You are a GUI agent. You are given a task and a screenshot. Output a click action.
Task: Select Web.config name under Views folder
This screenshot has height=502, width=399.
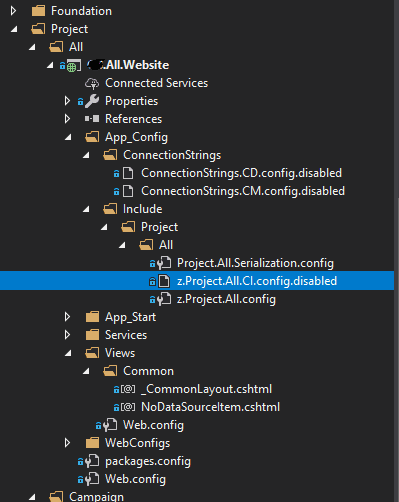(153, 425)
